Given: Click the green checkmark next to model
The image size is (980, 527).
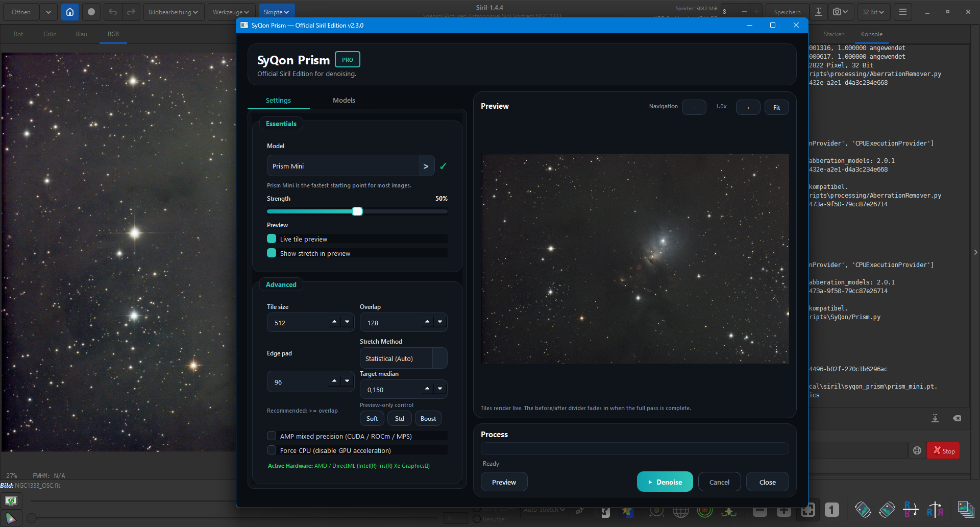Looking at the screenshot, I should click(x=443, y=166).
